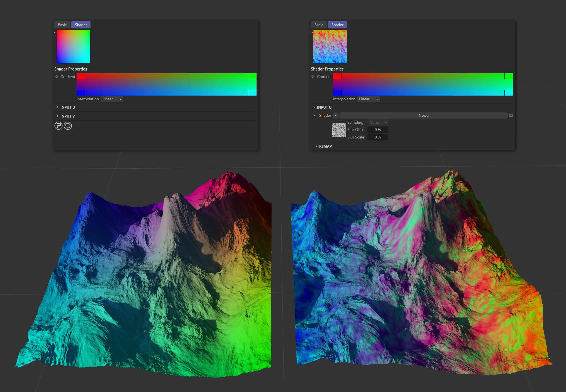Open the Interpolation dropdown in left panel
Screen dimensions: 566x392
[x=111, y=99]
